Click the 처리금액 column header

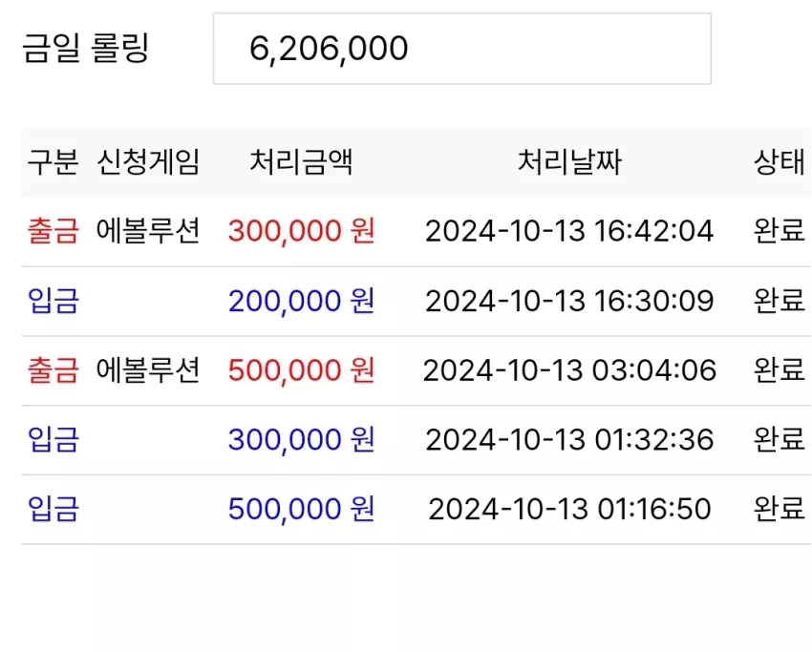pos(301,162)
